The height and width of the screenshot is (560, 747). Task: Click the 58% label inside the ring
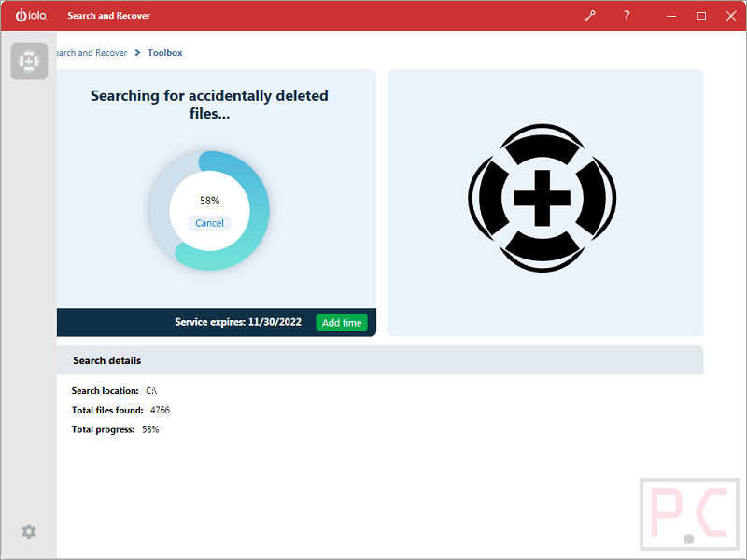pyautogui.click(x=209, y=201)
